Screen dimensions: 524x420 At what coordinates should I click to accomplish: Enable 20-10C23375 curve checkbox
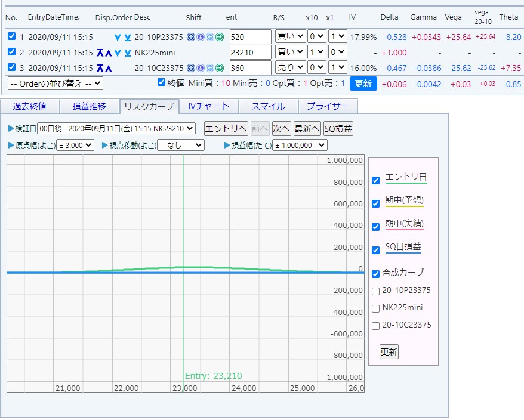pos(375,326)
